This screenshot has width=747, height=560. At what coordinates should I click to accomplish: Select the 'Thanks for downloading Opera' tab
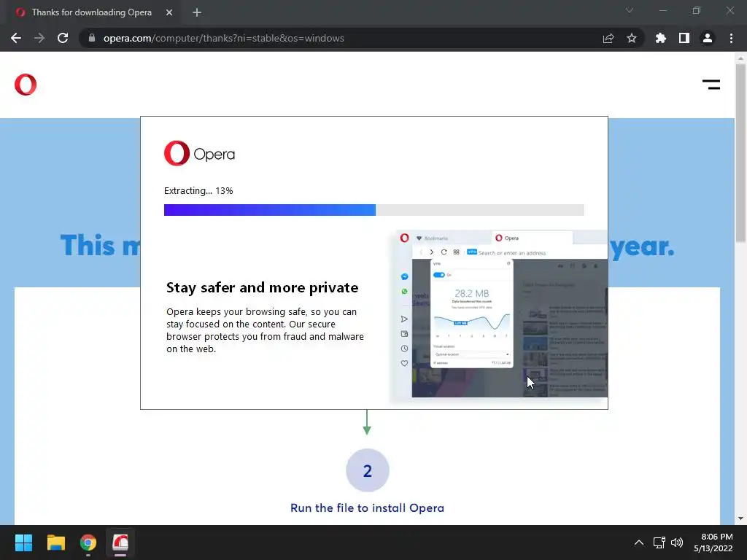[92, 12]
